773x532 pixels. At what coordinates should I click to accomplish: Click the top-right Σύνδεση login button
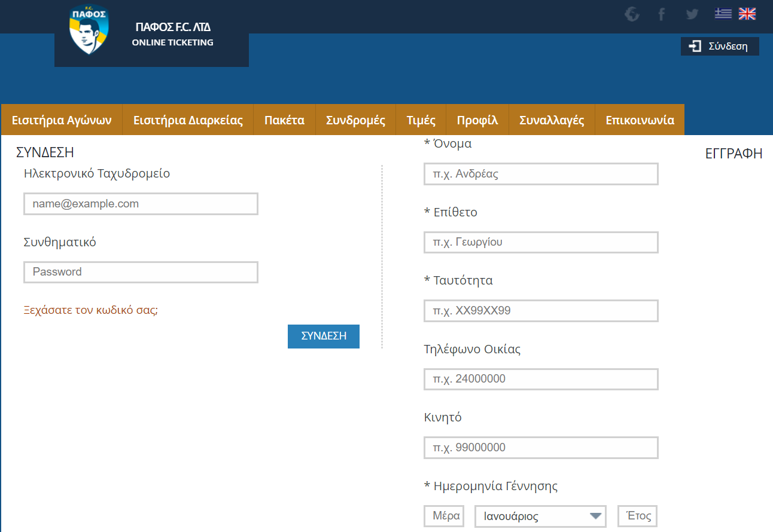tap(720, 46)
